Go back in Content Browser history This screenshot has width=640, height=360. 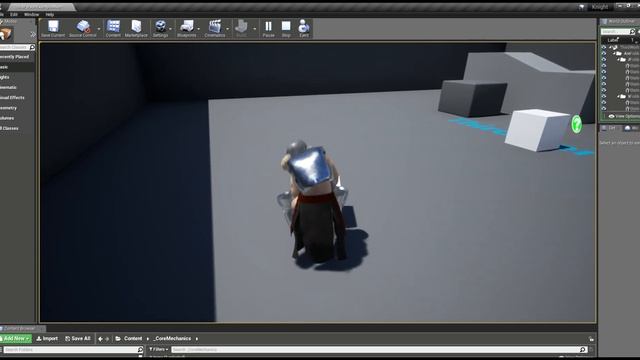pyautogui.click(x=100, y=339)
